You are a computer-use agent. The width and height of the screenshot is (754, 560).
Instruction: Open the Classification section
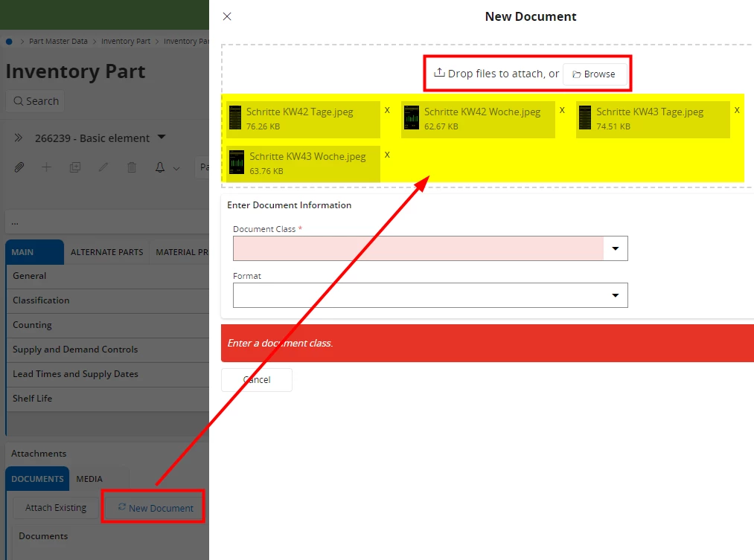click(x=108, y=300)
